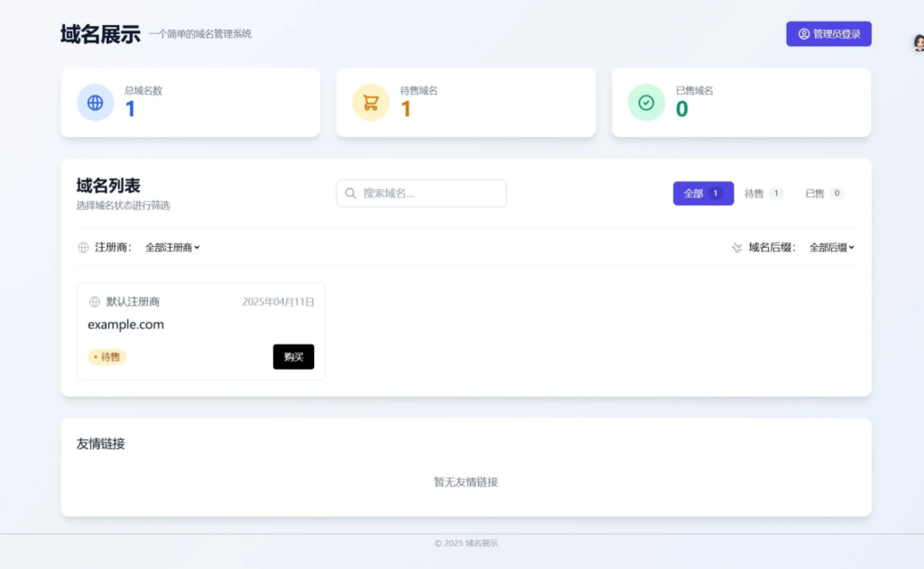
Task: Click the shopping cart icon for 待售域名
Action: 371,103
